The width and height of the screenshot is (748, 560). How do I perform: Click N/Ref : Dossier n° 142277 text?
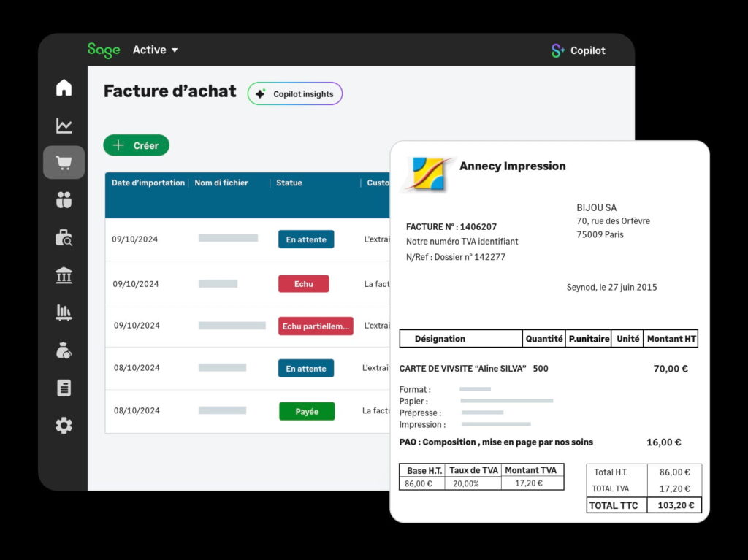tap(456, 256)
